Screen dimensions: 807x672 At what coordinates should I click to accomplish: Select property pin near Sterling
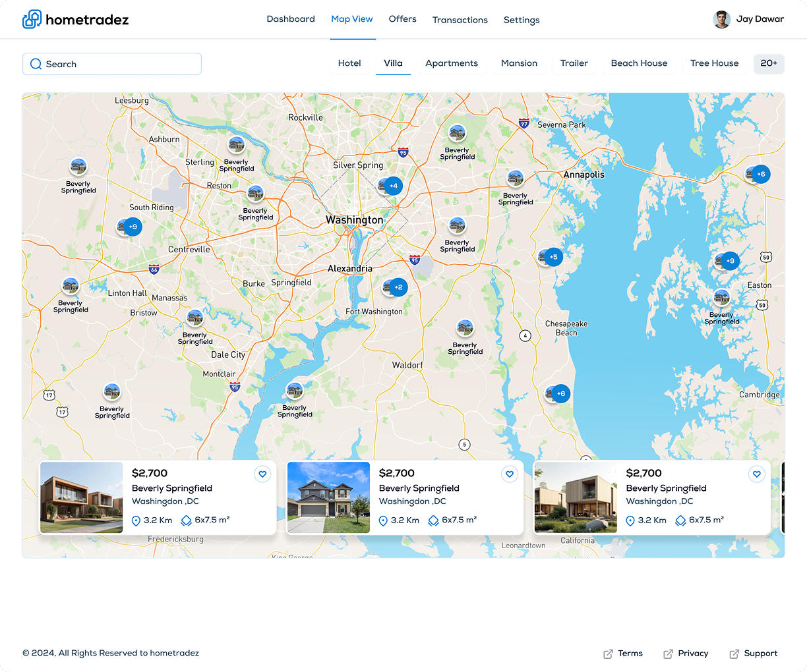point(237,144)
